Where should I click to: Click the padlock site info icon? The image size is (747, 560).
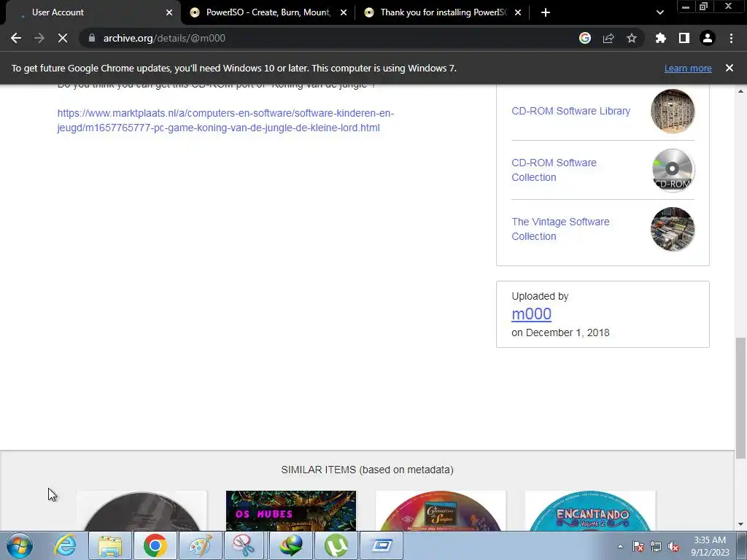92,38
